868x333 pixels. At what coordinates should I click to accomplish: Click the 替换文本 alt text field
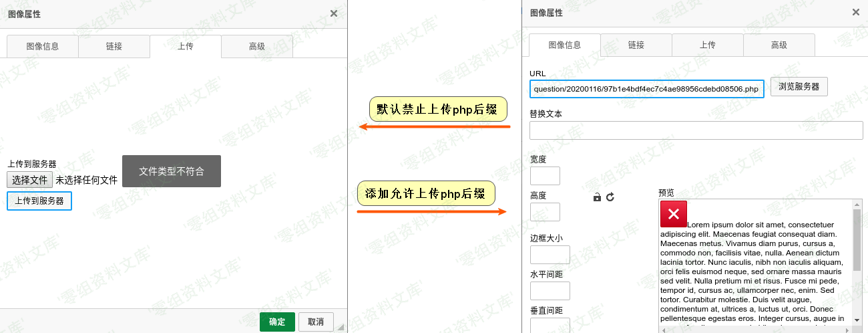(x=696, y=130)
